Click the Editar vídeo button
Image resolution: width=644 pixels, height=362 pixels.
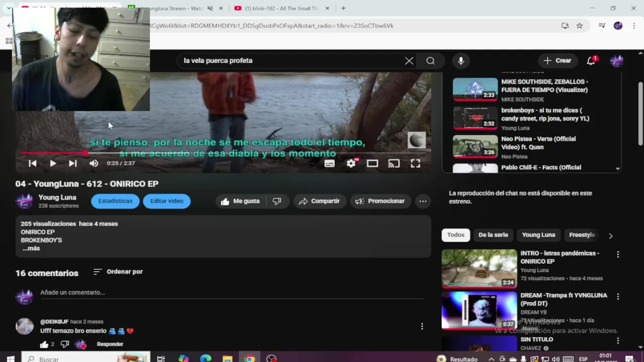(167, 201)
